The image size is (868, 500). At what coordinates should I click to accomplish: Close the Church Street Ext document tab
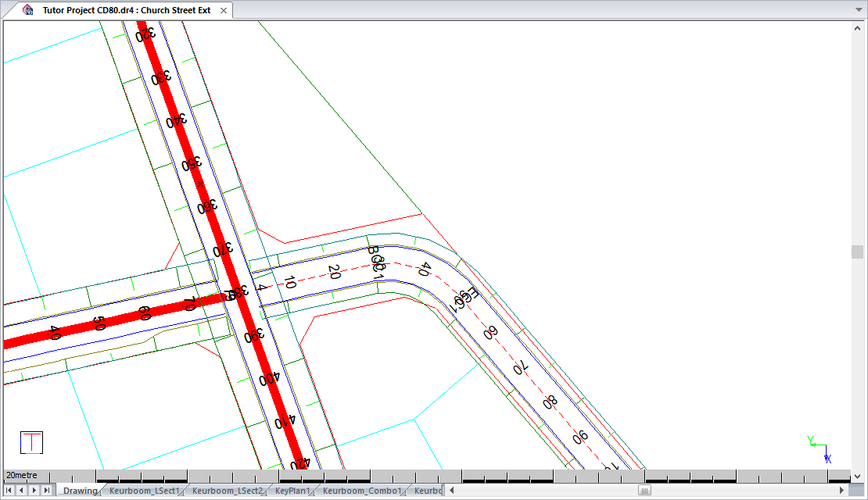point(223,10)
